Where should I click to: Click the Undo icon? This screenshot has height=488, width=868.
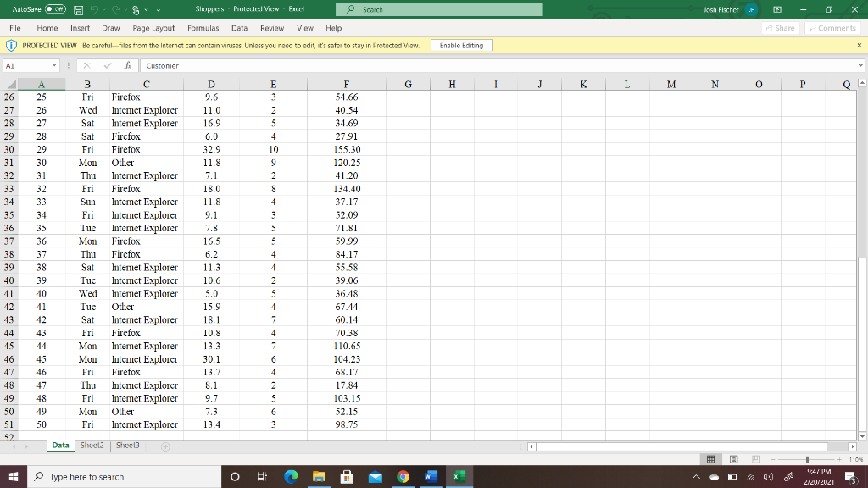coord(95,8)
